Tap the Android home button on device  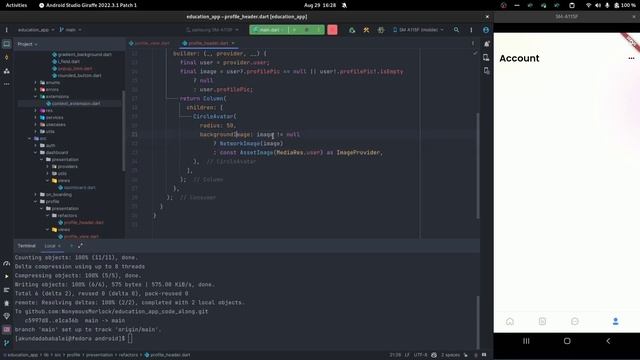[567, 341]
